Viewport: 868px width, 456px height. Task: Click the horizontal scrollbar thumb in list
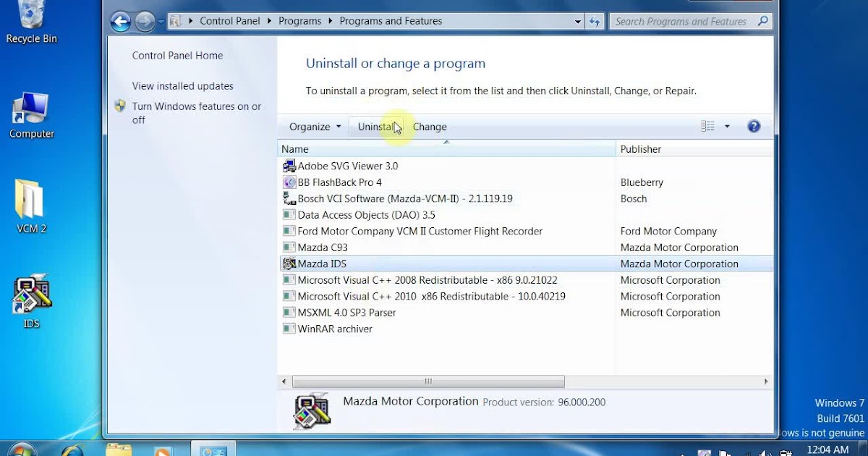[x=428, y=381]
